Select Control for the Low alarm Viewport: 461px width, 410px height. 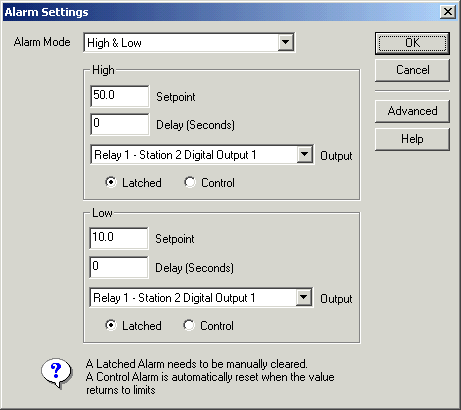(189, 325)
